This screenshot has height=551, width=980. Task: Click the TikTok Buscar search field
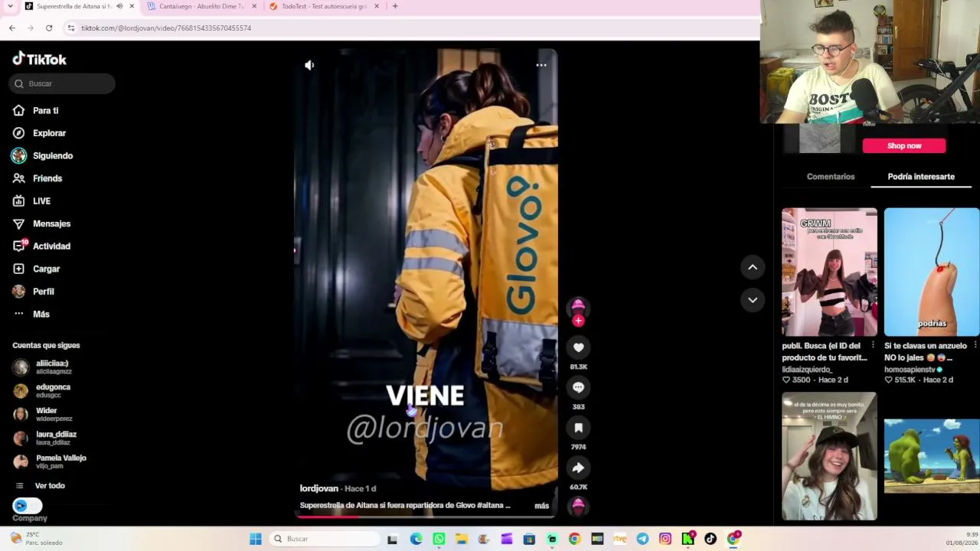(62, 83)
